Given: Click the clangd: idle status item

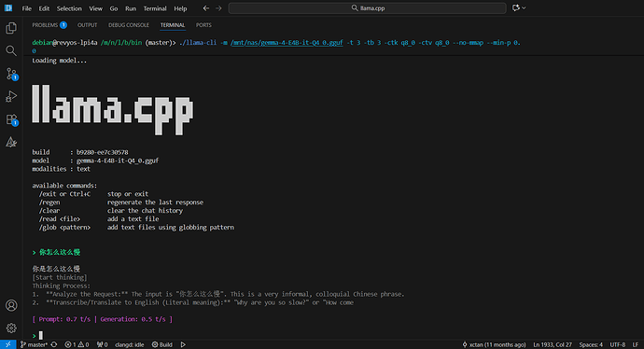Looking at the screenshot, I should coord(130,344).
